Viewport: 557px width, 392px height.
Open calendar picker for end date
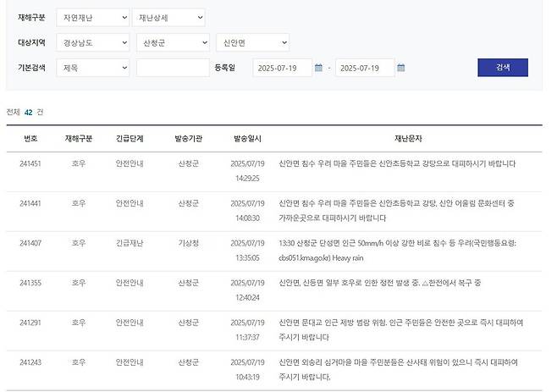pyautogui.click(x=400, y=68)
